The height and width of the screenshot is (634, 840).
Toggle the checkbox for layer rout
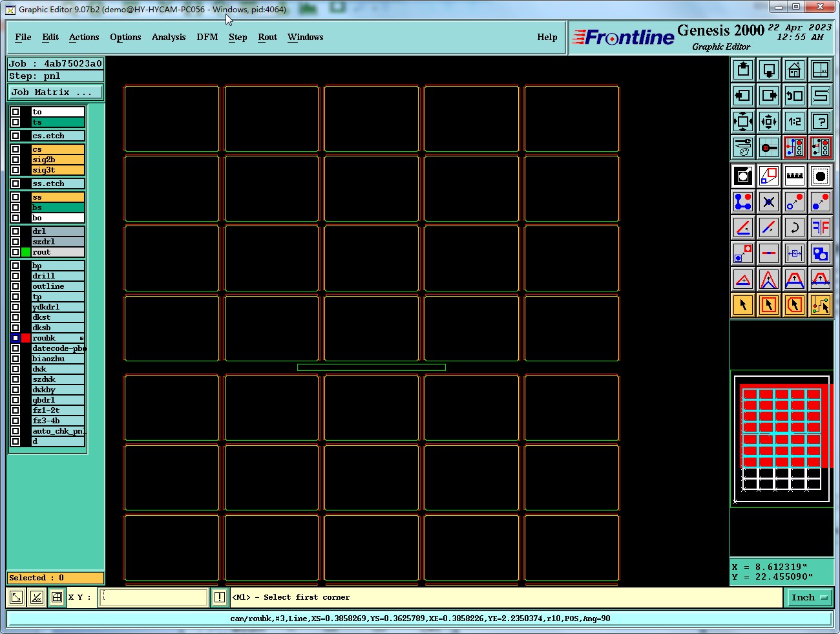pos(16,252)
